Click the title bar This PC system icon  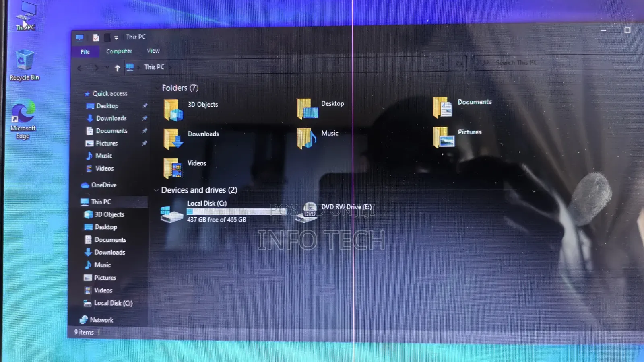coord(80,38)
